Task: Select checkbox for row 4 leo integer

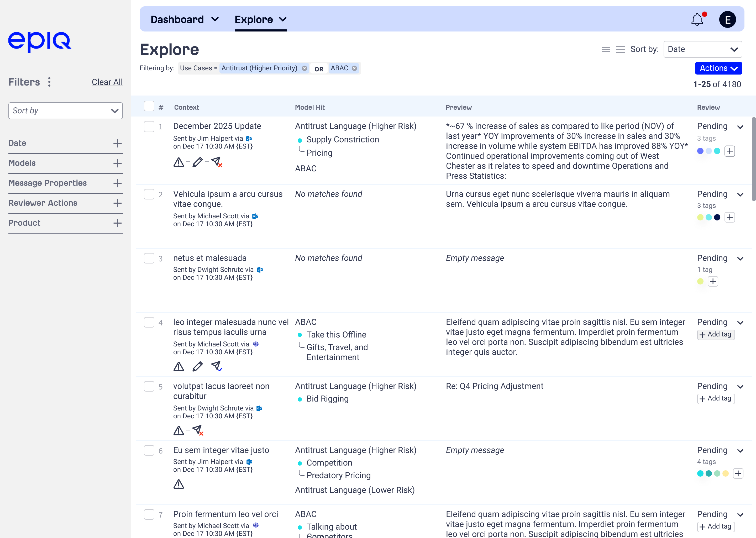Action: (x=149, y=322)
